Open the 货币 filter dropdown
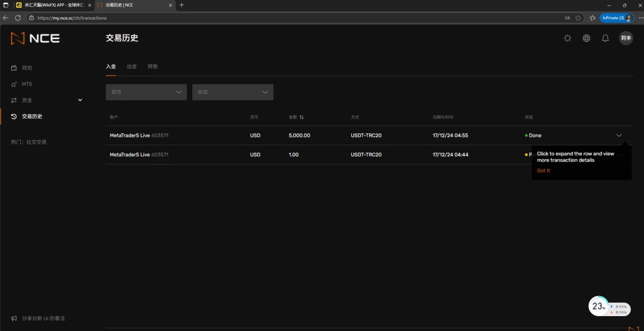Screen dimensions: 644x331 point(146,92)
